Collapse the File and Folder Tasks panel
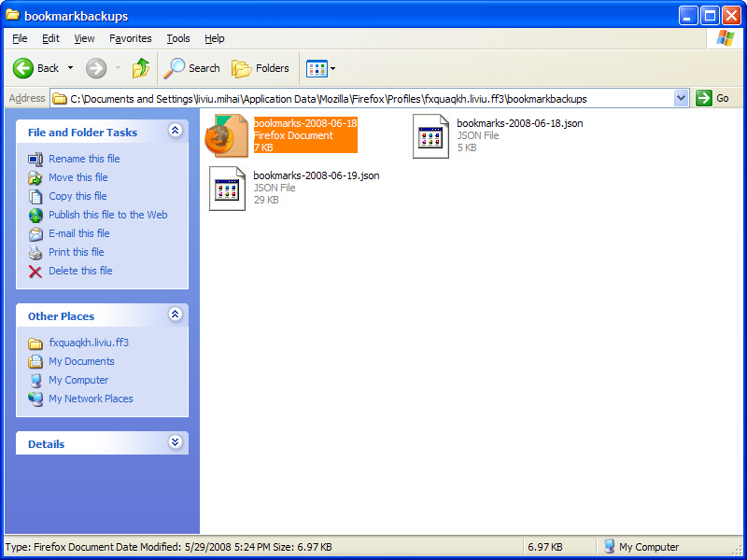 [x=176, y=130]
